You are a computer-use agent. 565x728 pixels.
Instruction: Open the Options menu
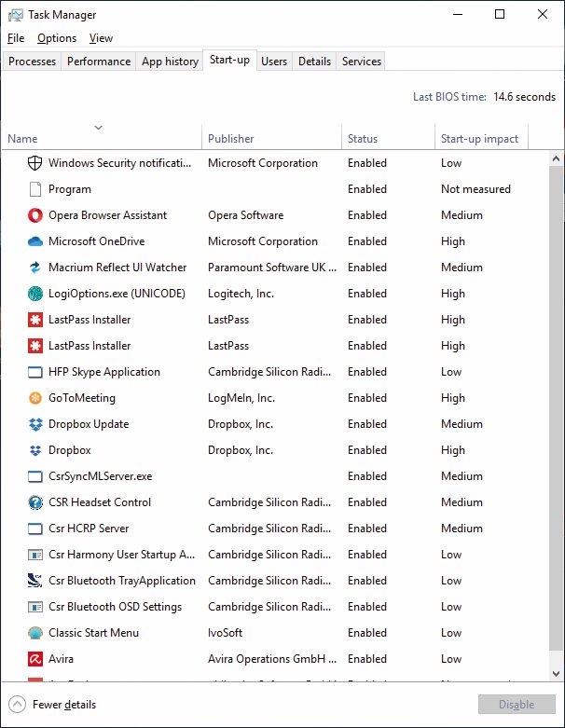coord(57,38)
